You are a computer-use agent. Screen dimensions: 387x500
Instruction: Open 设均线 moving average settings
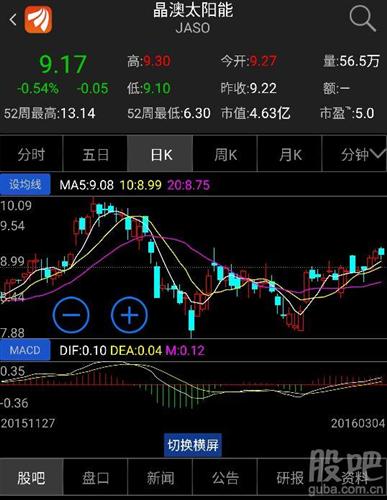pyautogui.click(x=25, y=184)
